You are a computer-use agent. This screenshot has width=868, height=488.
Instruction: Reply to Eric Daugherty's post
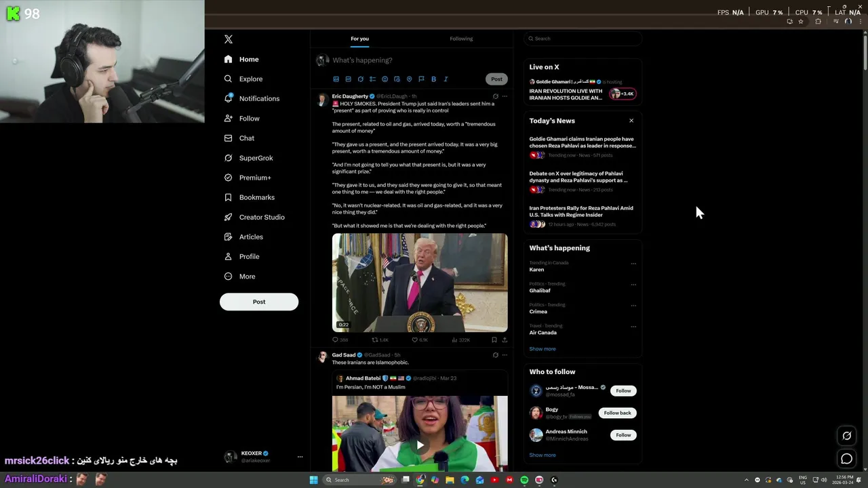tap(340, 340)
